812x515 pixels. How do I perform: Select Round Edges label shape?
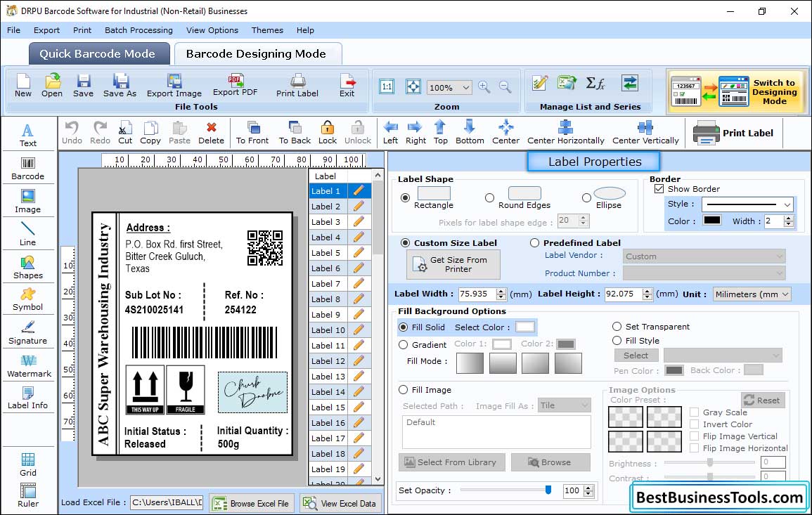(489, 197)
